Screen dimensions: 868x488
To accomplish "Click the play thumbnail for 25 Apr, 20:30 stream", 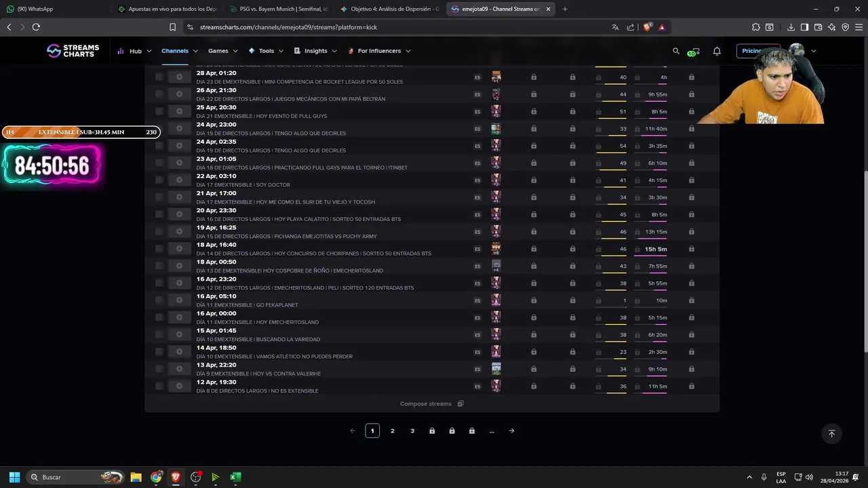I will pyautogui.click(x=179, y=111).
